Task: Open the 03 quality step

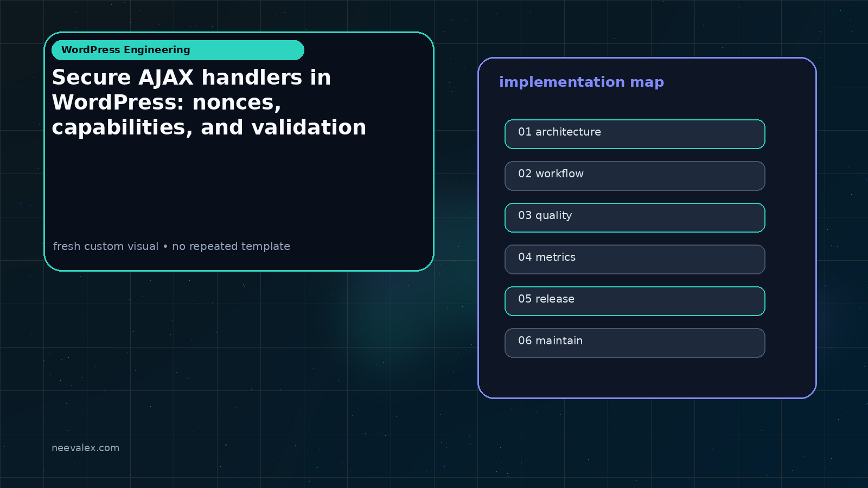Action: (x=635, y=217)
